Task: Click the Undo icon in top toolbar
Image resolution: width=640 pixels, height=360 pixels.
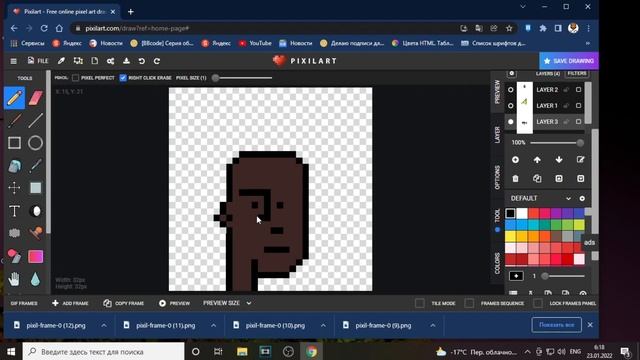Action: pos(142,61)
